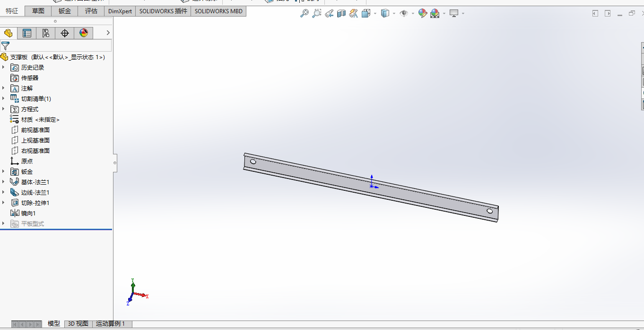Open the Apply Scene dropdown arrow
The image size is (644, 330).
pyautogui.click(x=444, y=13)
